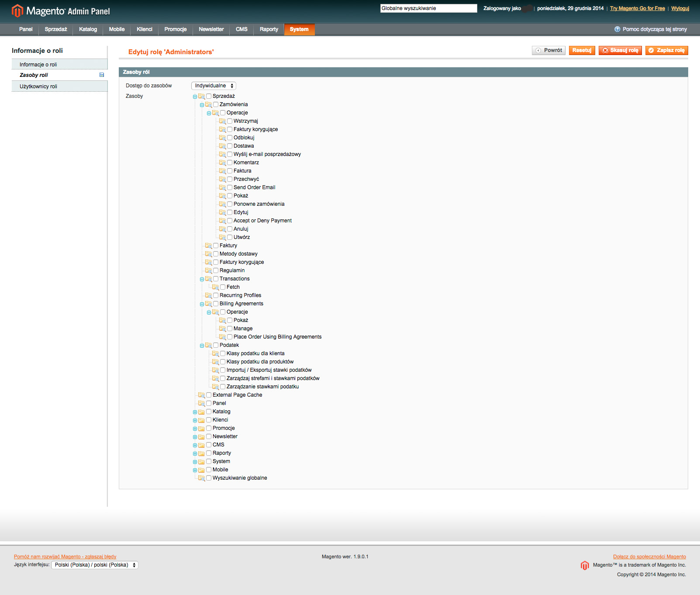Viewport: 700px width, 595px height.
Task: Open the Katalog menu in navigation bar
Action: click(88, 29)
